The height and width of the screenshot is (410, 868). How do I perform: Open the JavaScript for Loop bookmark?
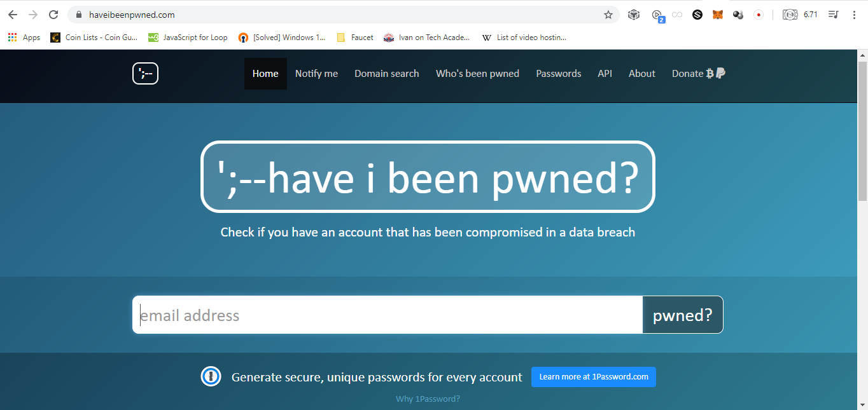coord(188,38)
